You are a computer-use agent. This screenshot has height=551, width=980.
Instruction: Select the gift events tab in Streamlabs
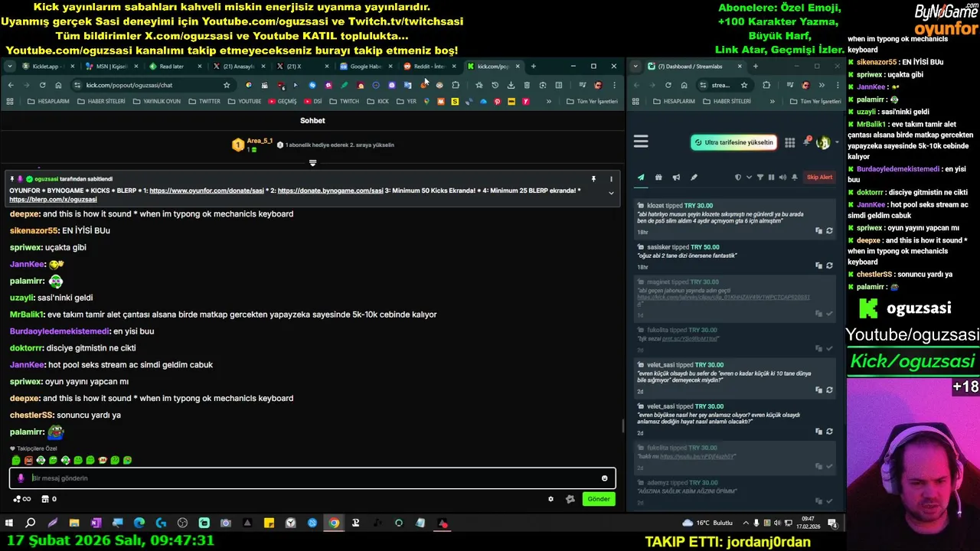click(x=658, y=178)
